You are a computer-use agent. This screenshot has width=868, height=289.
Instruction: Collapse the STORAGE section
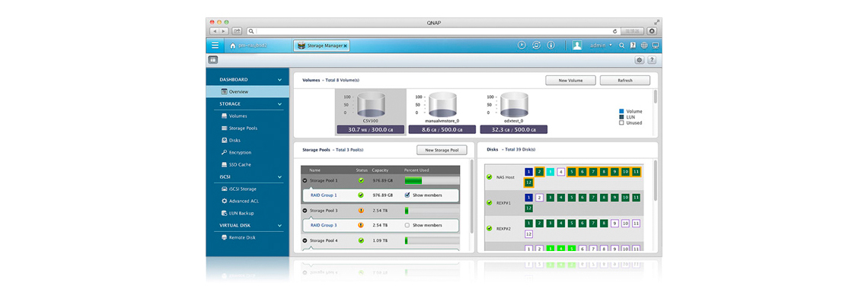click(279, 104)
